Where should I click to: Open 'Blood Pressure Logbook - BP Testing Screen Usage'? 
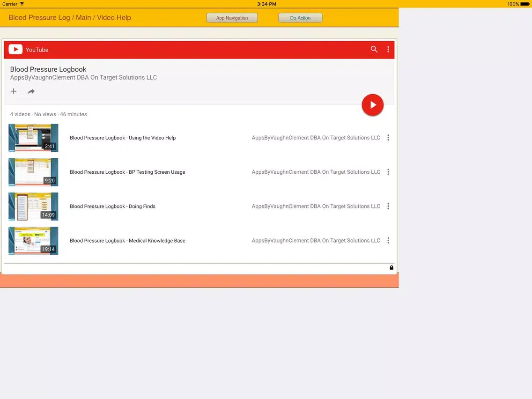point(127,172)
